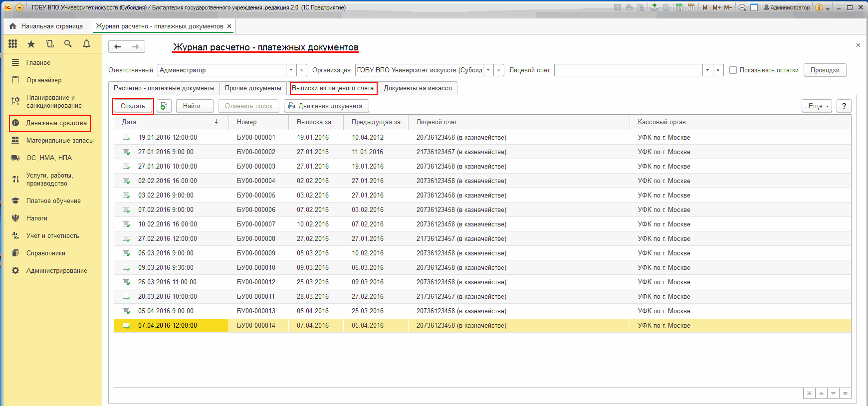The width and height of the screenshot is (868, 406).
Task: Click document icon in row БУ00-000001
Action: click(x=126, y=138)
